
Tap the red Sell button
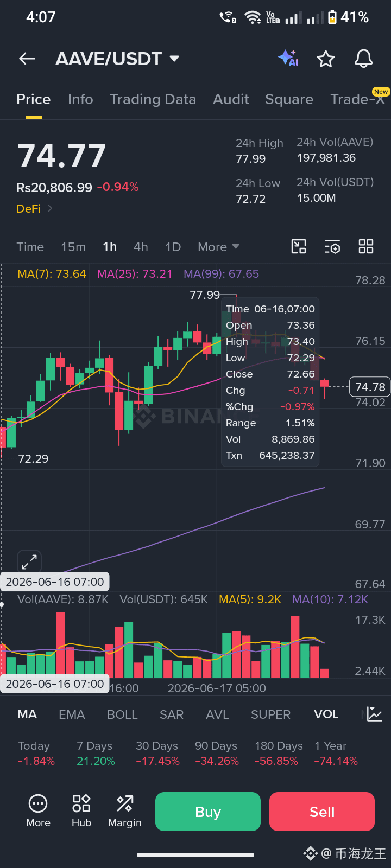tap(322, 812)
